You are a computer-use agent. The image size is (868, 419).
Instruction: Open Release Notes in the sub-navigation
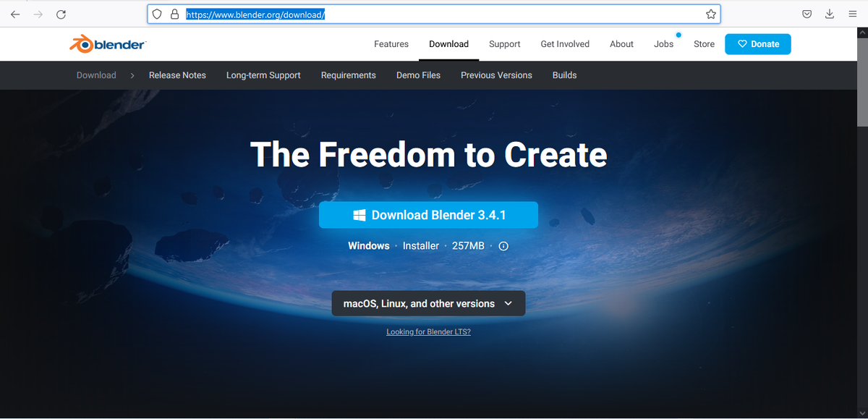pyautogui.click(x=177, y=75)
